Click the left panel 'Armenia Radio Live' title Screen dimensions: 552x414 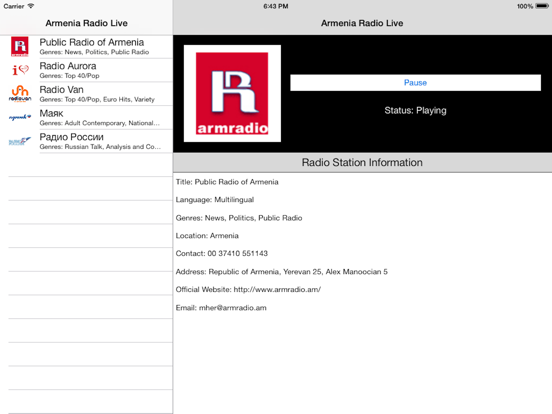[x=87, y=23]
